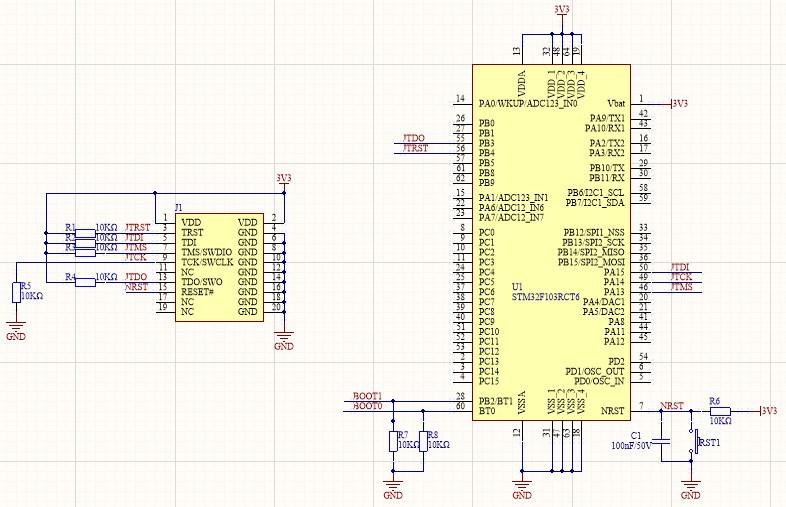
Task: Select the J1 designator label
Action: (x=178, y=208)
